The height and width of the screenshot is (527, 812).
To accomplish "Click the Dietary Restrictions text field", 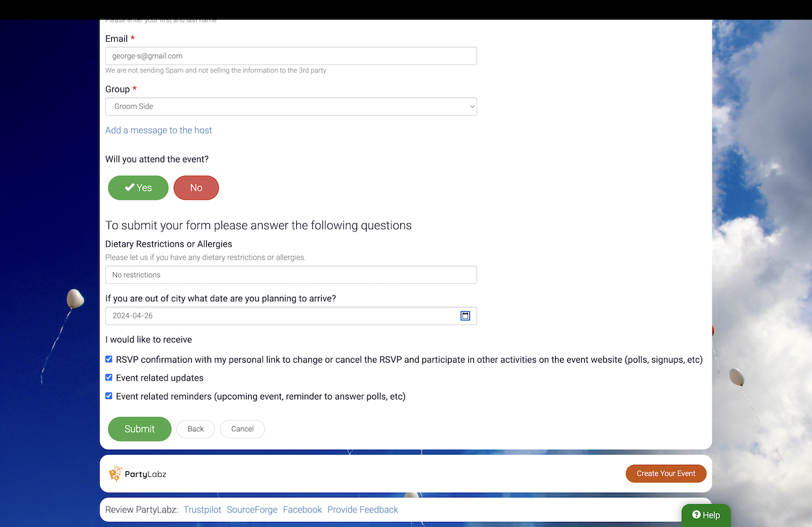I will (291, 275).
